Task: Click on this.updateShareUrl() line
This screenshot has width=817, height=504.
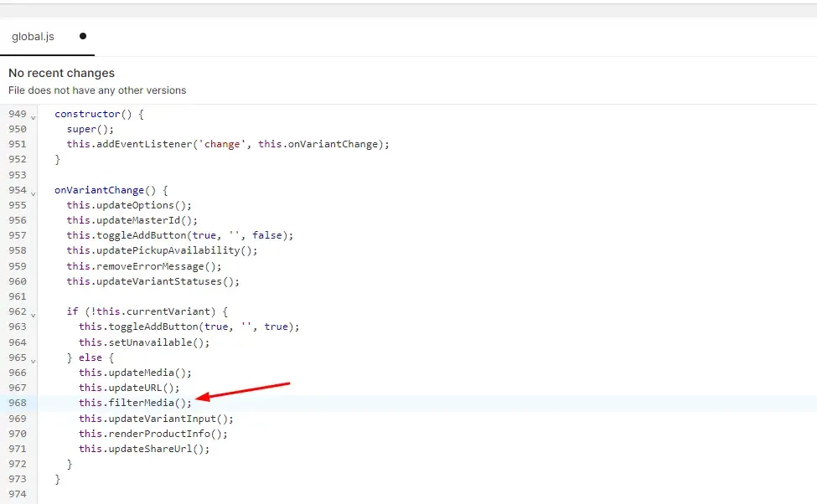Action: pos(144,449)
